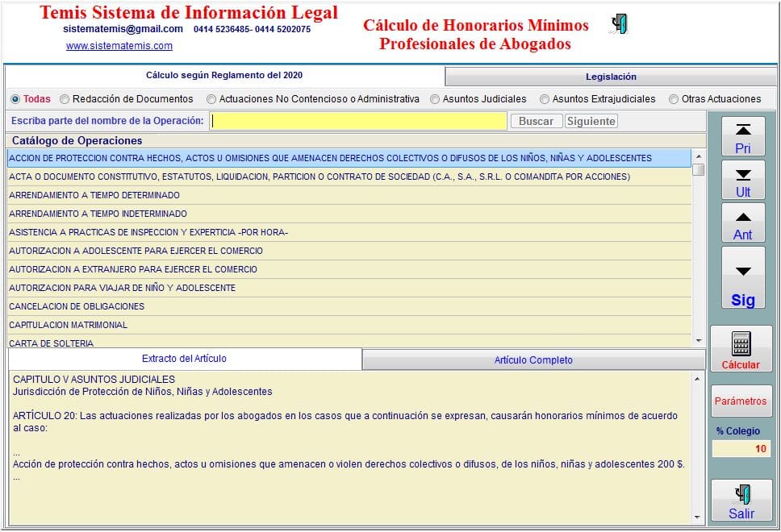Select Asuntos Judiciales radio button
The width and height of the screenshot is (781, 532).
coord(435,99)
